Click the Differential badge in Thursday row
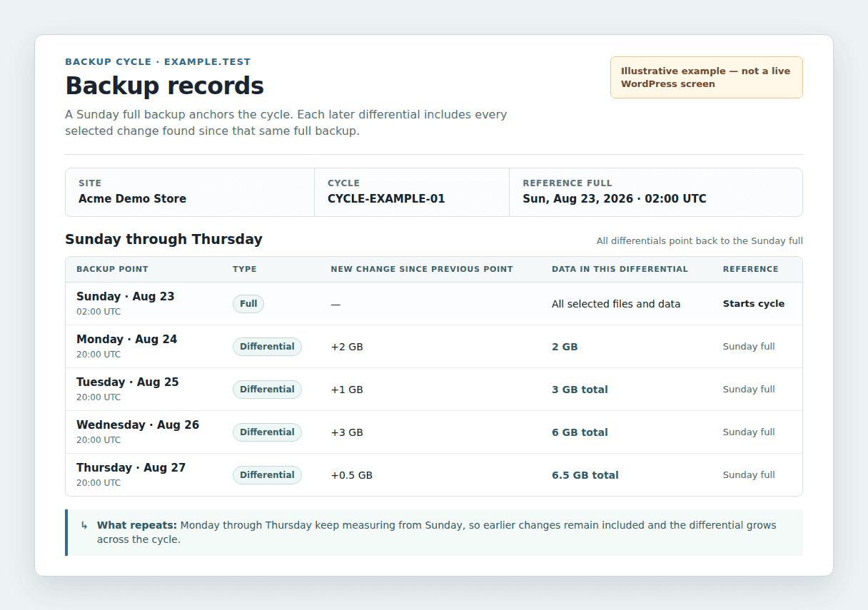868x610 pixels. pyautogui.click(x=267, y=475)
